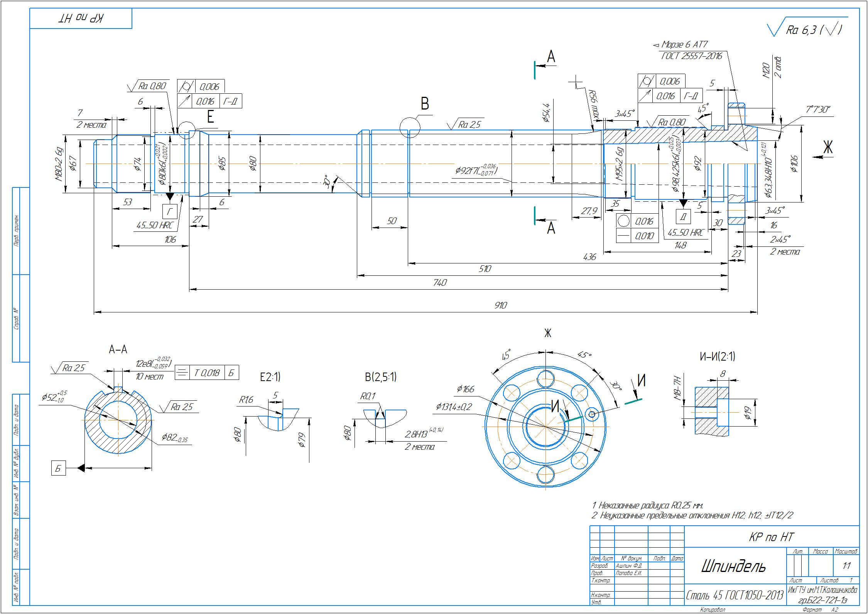
Task: Select the diameter dimension "ø79"
Action: (x=302, y=440)
